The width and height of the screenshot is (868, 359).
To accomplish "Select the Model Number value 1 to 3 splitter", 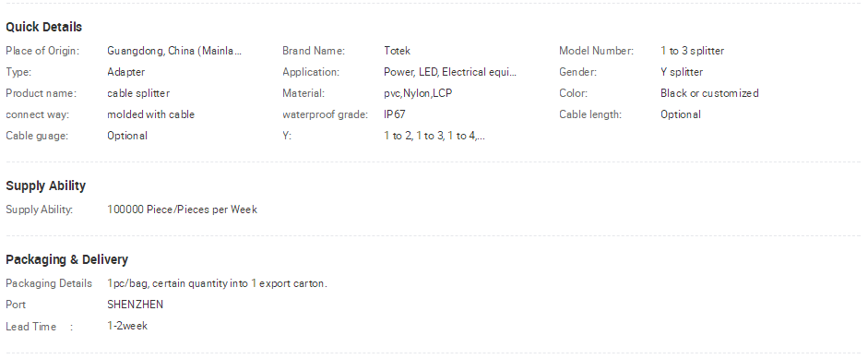I will pyautogui.click(x=692, y=51).
